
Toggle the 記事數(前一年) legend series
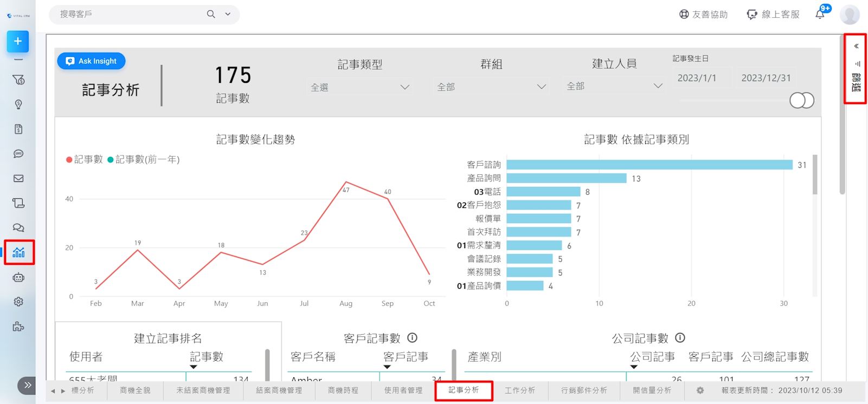[144, 159]
